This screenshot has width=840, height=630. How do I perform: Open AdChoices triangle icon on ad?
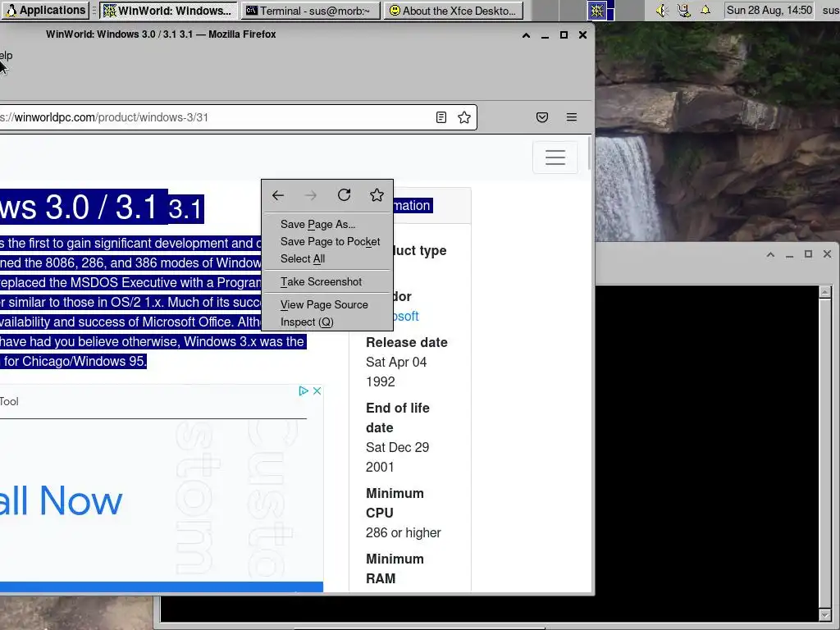coord(304,391)
